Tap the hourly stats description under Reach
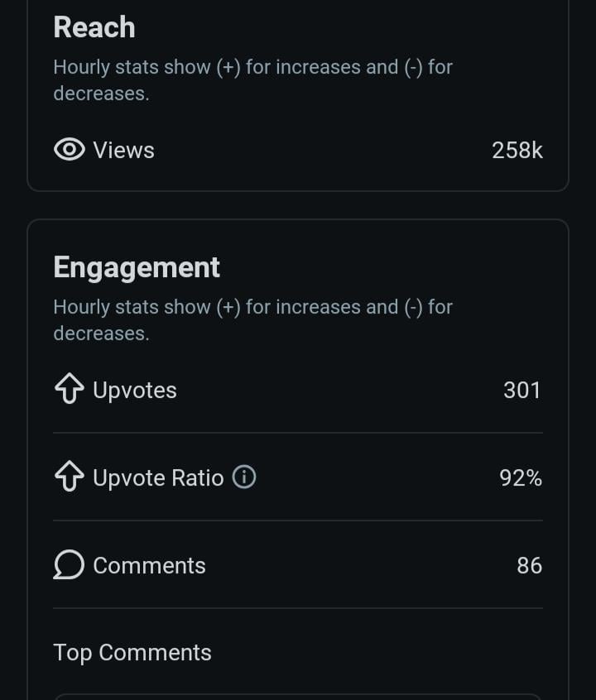The image size is (596, 700). coord(252,80)
